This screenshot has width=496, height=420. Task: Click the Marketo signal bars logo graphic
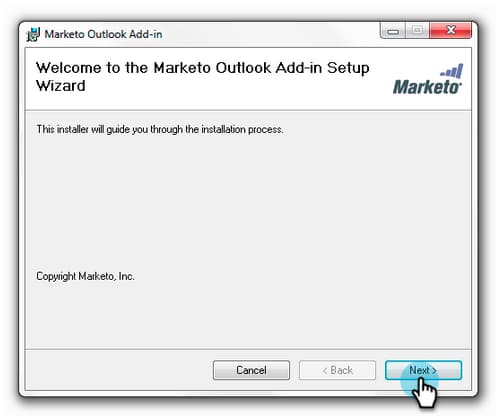tap(451, 71)
